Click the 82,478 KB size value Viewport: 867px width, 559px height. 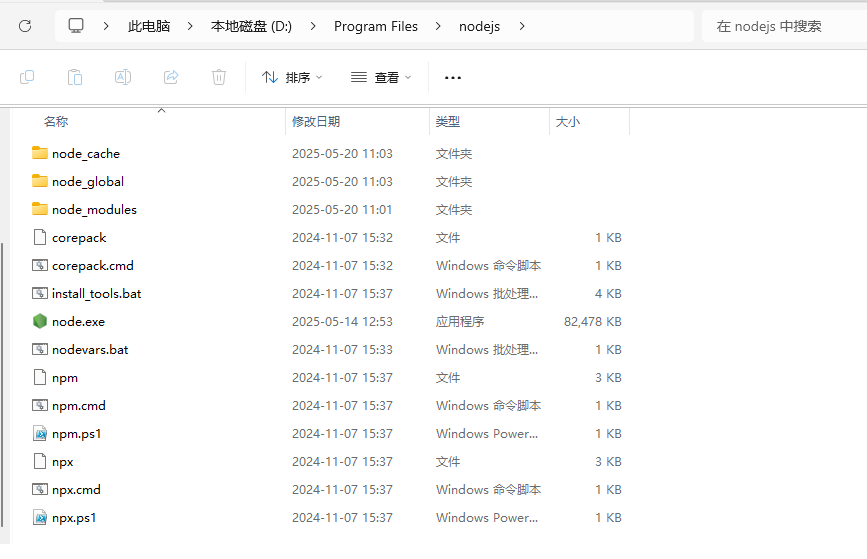click(593, 321)
